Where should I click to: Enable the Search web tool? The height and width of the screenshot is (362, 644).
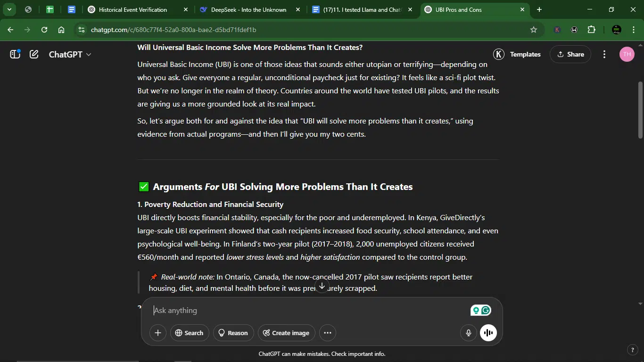coord(189,333)
